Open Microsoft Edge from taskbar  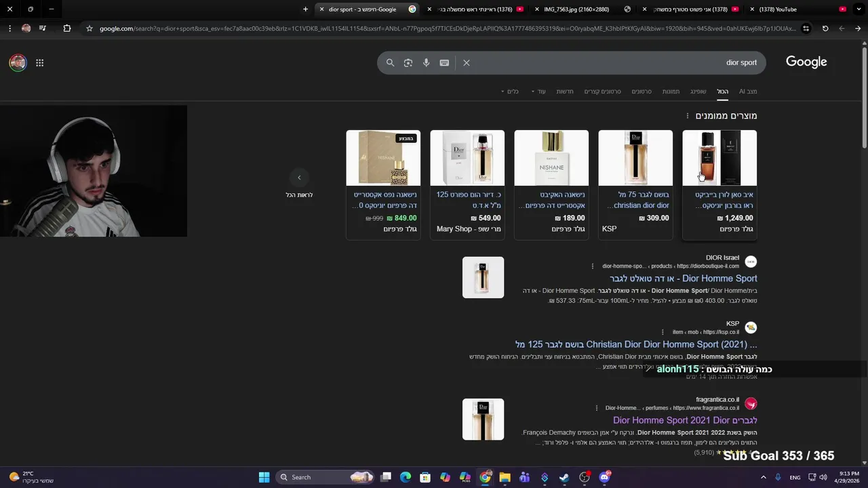pos(406,477)
